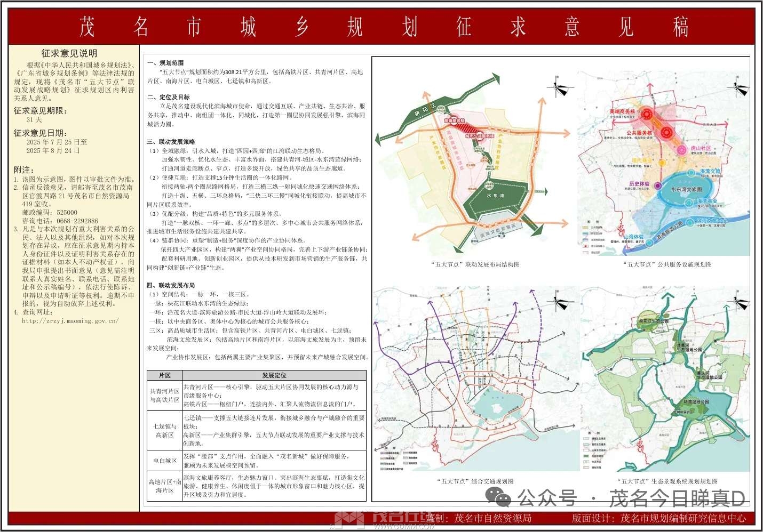Open the 生态景观系统规划 map thumbnail

pos(665,378)
